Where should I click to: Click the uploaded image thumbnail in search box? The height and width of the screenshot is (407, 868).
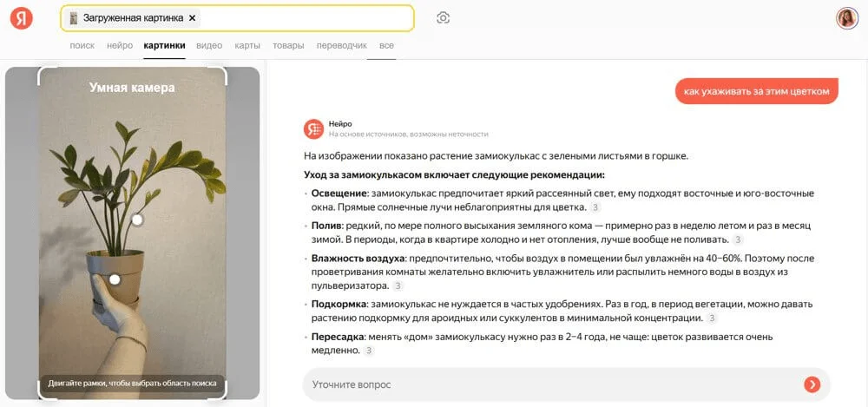tap(74, 18)
